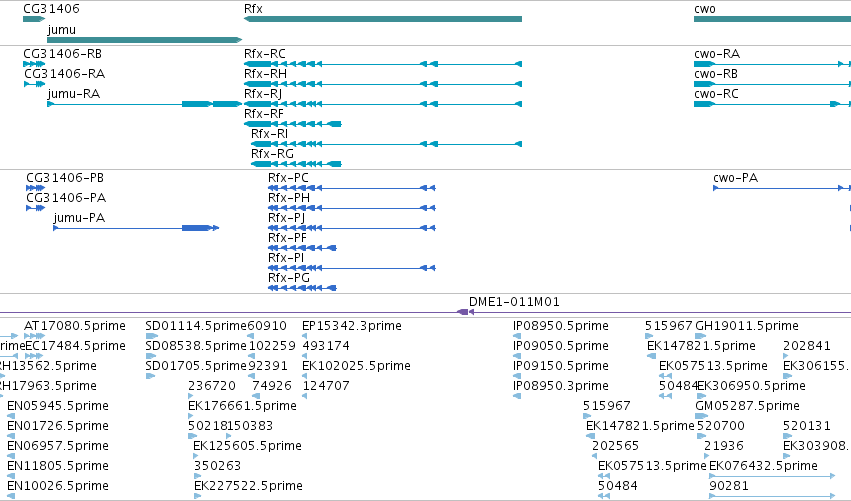Click the EK076432.5prime EST label

[x=763, y=466]
